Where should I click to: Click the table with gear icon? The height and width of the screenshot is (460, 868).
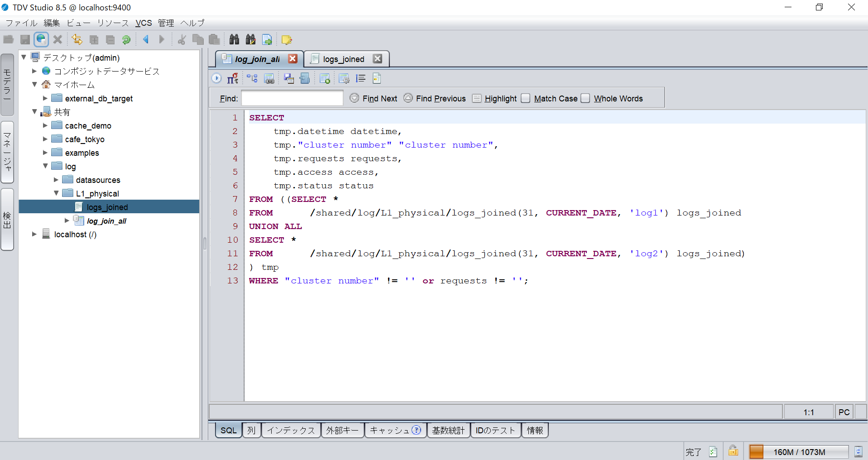tap(344, 78)
